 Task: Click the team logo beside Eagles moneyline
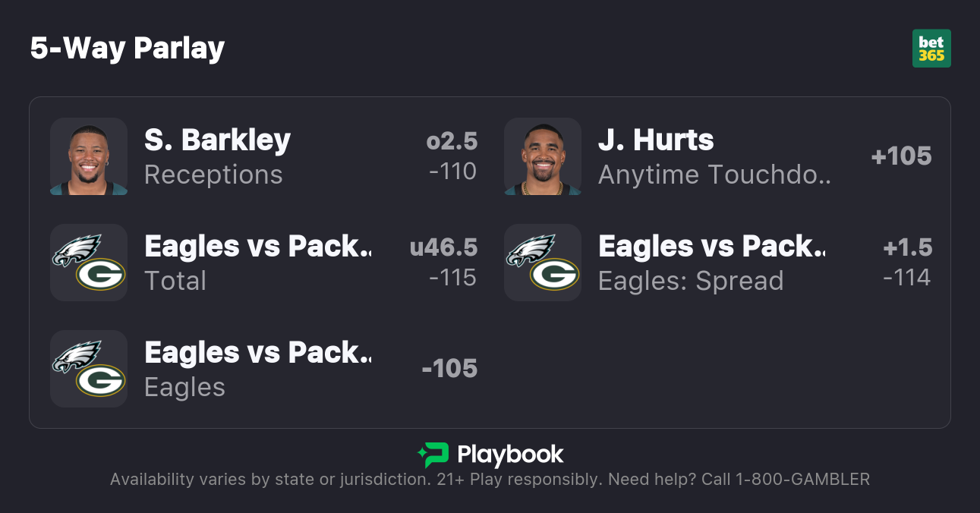click(x=89, y=369)
